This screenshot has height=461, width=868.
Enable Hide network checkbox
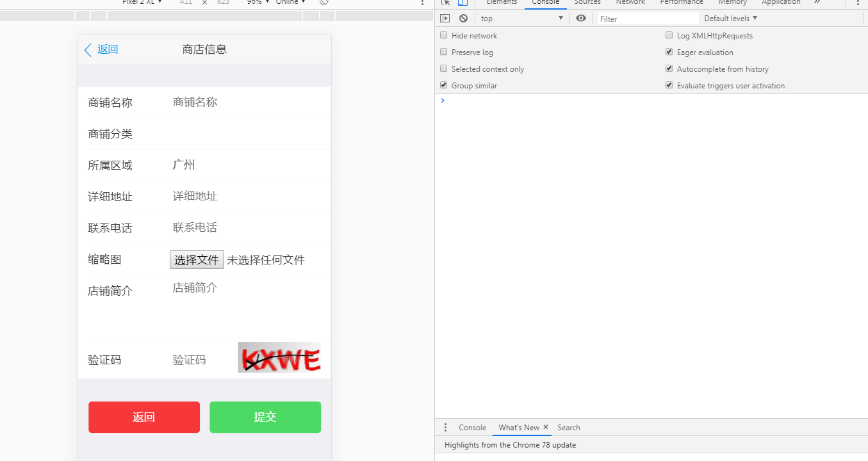click(x=444, y=35)
